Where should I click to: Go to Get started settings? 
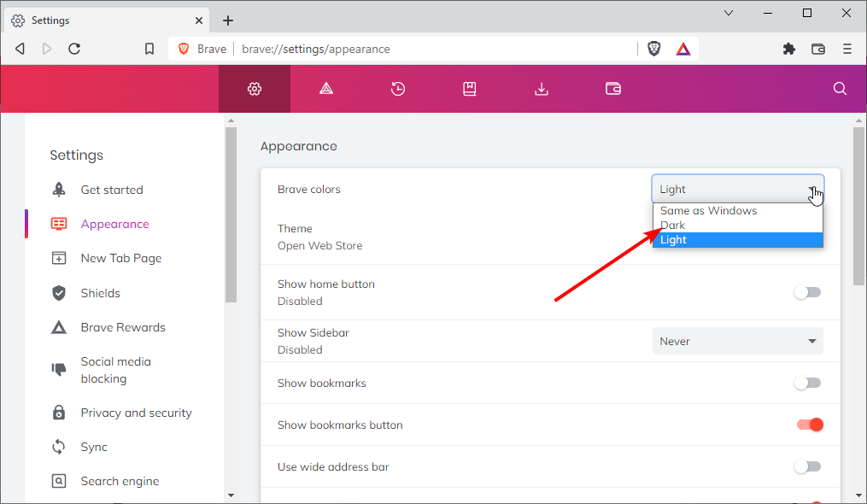point(112,190)
